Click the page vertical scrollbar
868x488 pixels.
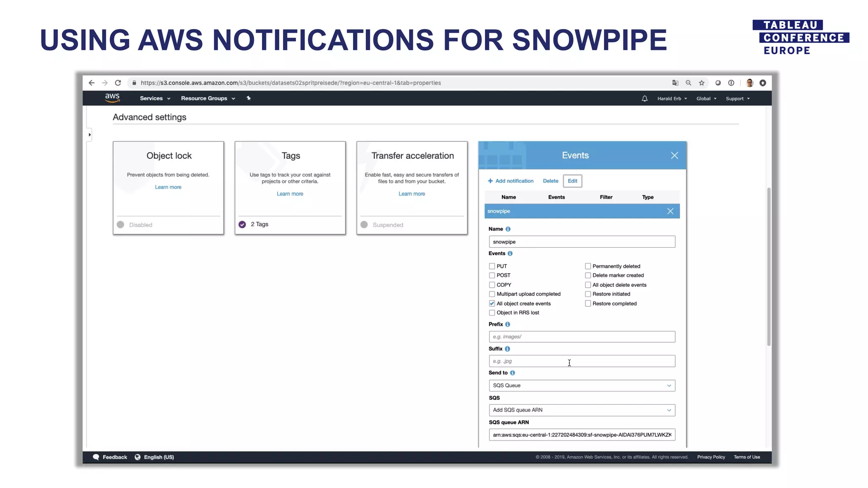(x=768, y=267)
